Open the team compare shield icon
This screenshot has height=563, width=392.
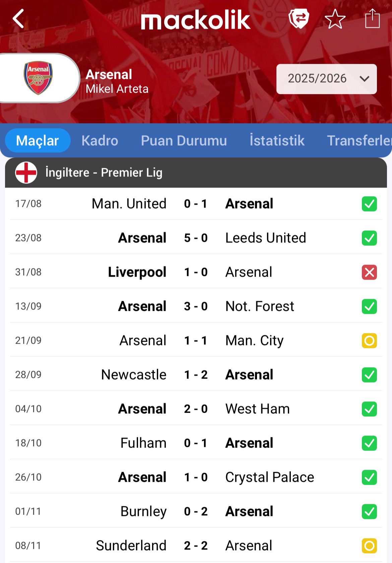299,19
